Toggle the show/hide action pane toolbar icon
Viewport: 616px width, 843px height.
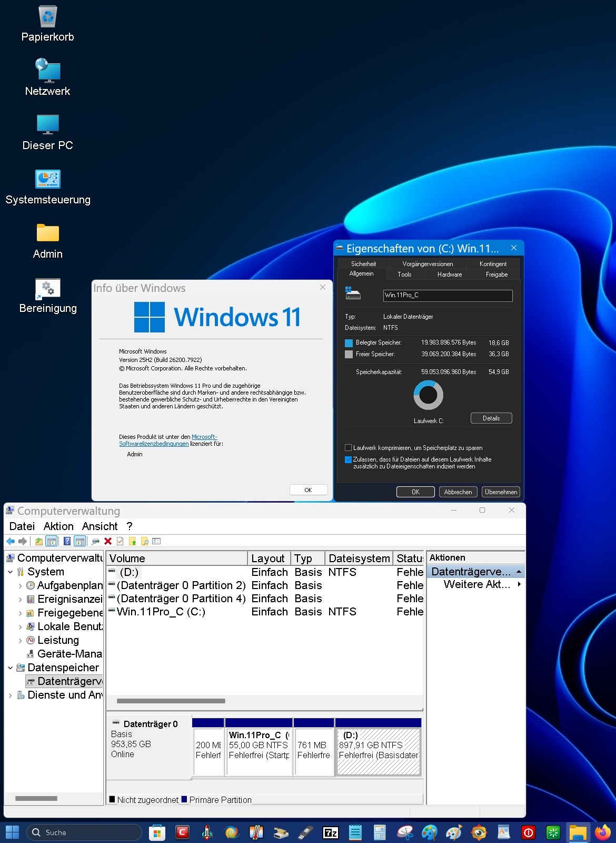[x=80, y=541]
